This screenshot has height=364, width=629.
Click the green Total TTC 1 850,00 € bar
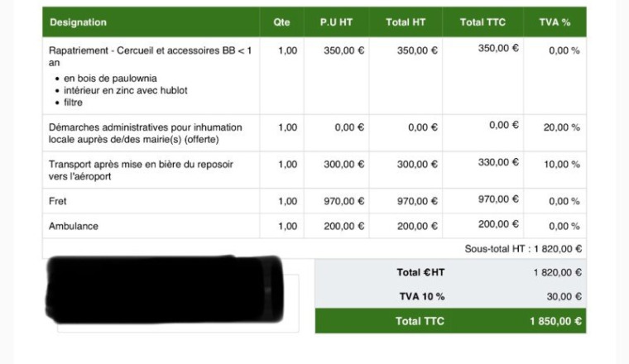tap(450, 321)
